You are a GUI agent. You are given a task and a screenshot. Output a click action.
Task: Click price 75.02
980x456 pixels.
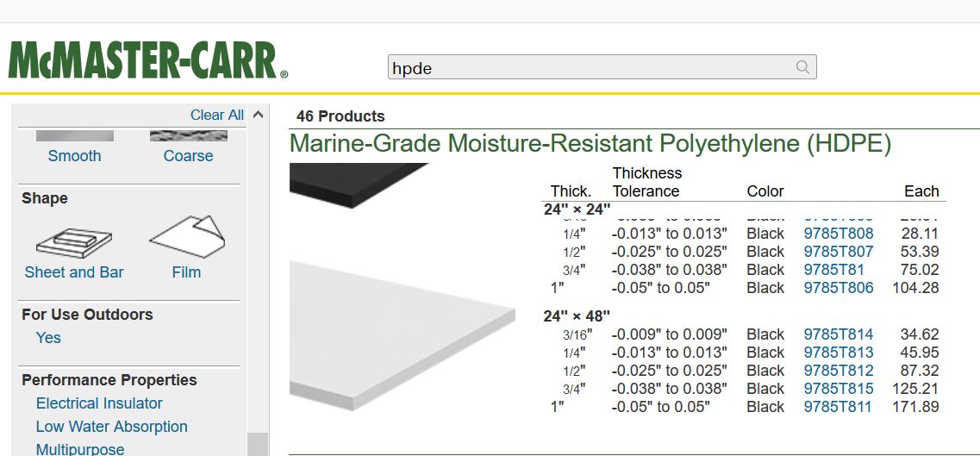(x=920, y=271)
